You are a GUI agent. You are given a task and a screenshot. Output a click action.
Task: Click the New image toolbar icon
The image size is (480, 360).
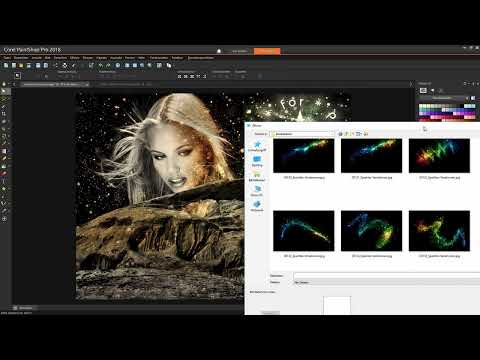click(6, 65)
